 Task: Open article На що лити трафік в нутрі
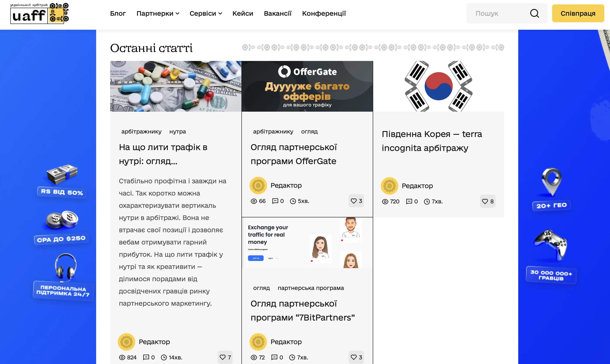point(163,154)
